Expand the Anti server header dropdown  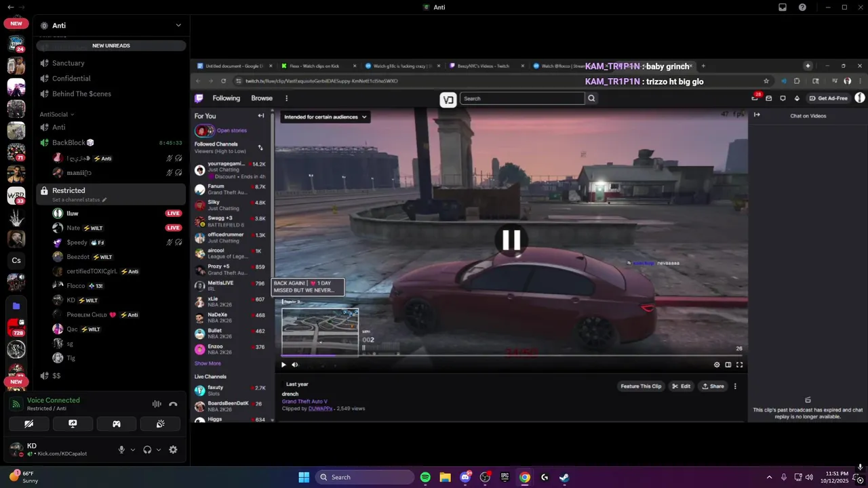[178, 25]
